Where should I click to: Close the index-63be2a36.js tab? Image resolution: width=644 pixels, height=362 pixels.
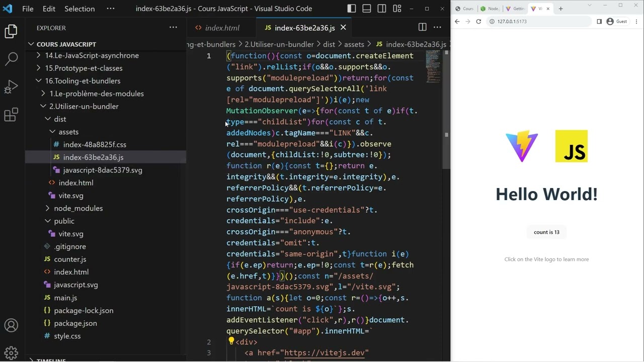[343, 28]
